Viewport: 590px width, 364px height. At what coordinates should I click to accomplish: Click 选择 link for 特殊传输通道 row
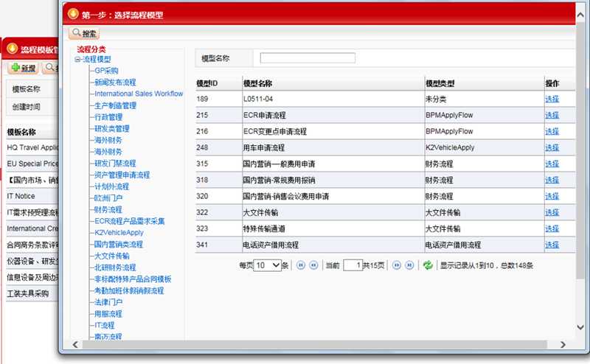pyautogui.click(x=552, y=228)
